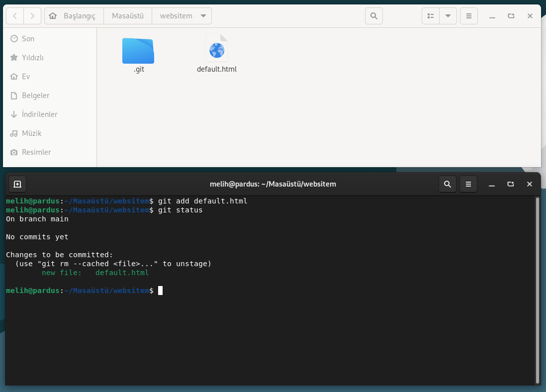Maximize the file manager window
This screenshot has height=392, width=546.
tap(511, 16)
